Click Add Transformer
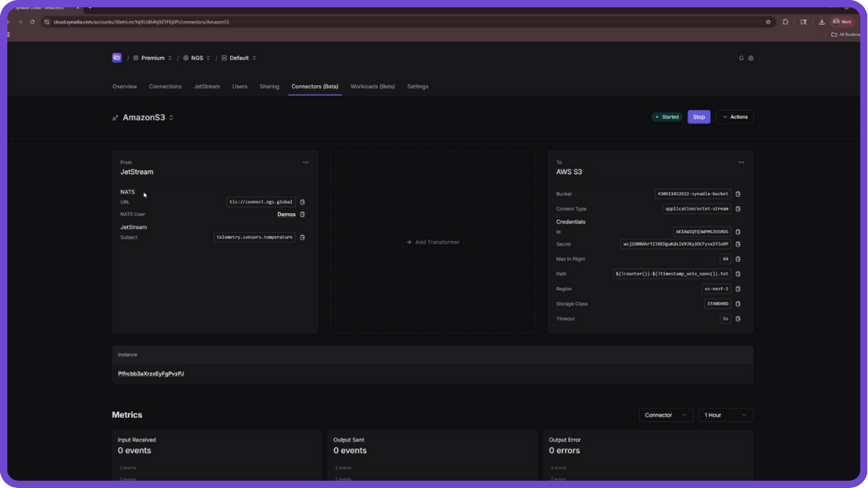Screen dimensions: 868x488 click(x=433, y=242)
